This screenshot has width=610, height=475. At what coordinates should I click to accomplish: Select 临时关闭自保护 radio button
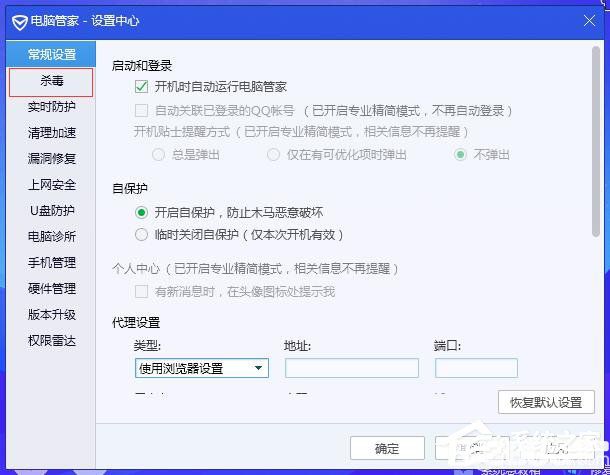click(141, 235)
